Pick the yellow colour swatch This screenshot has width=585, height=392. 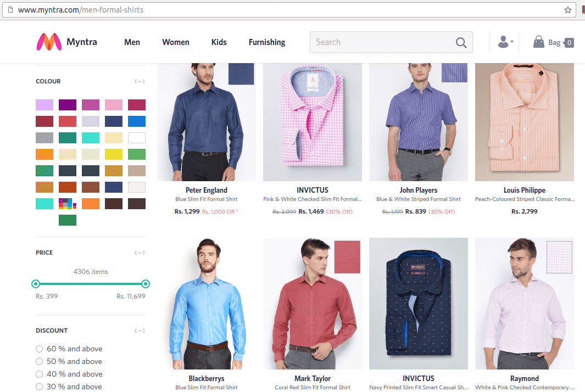coord(114,154)
